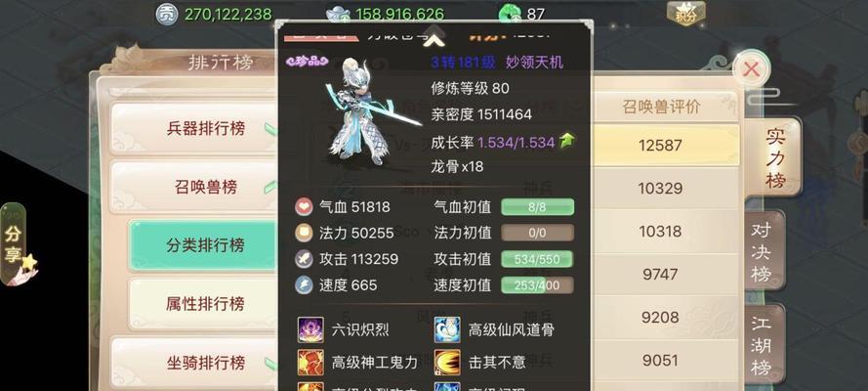This screenshot has width=868, height=391.
Task: Select the 分类排行榜 sub-tab
Action: pyautogui.click(x=204, y=244)
